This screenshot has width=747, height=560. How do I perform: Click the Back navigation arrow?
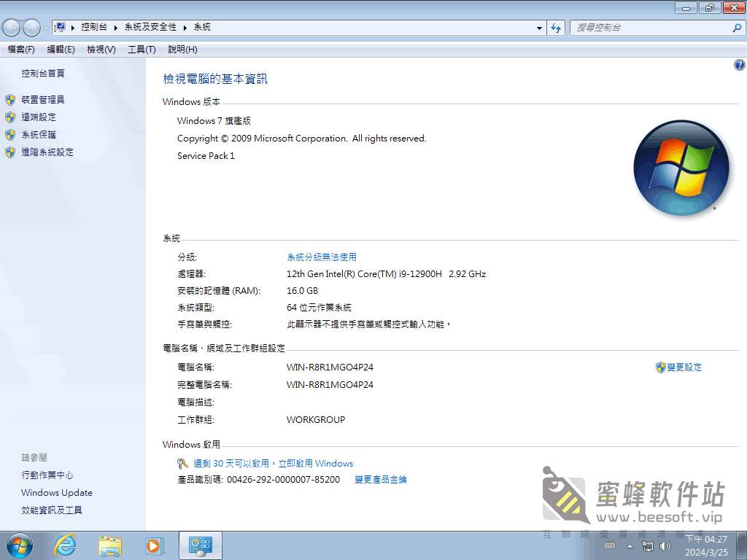click(x=12, y=28)
